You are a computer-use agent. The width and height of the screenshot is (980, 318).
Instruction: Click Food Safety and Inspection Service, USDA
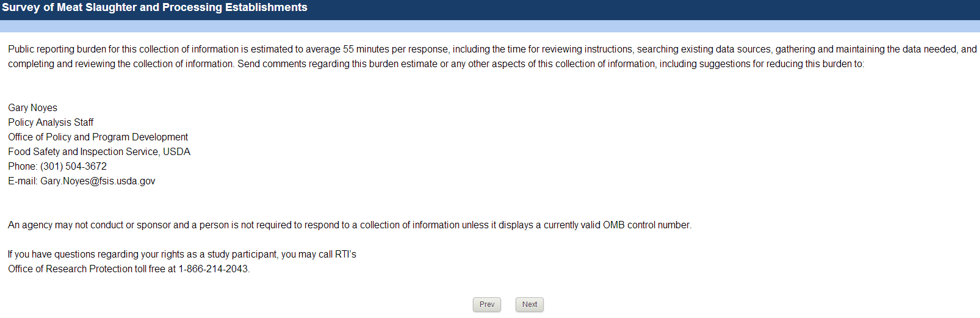pos(99,152)
